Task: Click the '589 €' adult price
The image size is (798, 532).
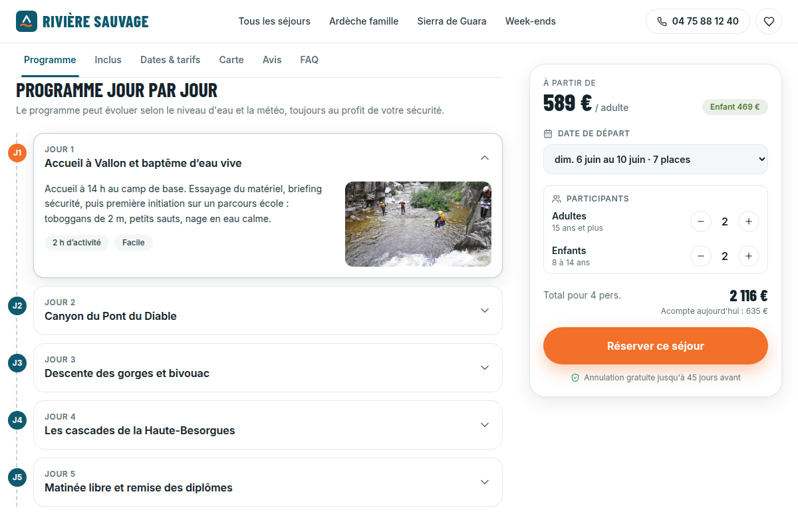Action: pos(567,104)
